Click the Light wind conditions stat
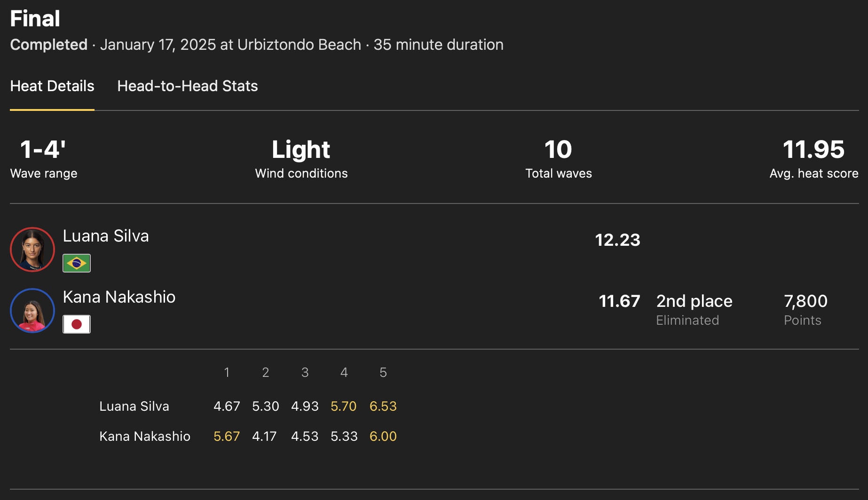The height and width of the screenshot is (500, 868). [x=301, y=150]
